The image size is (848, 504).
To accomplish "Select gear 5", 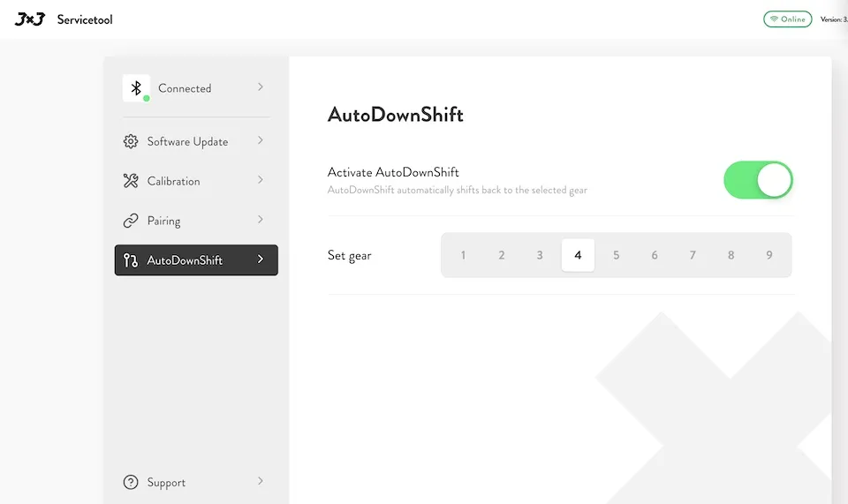I will click(x=616, y=255).
